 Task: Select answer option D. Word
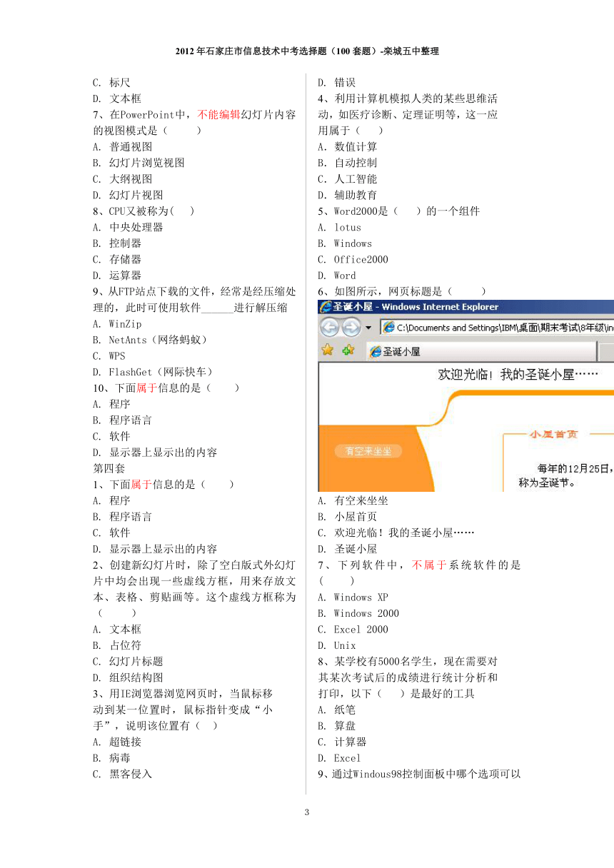(337, 276)
